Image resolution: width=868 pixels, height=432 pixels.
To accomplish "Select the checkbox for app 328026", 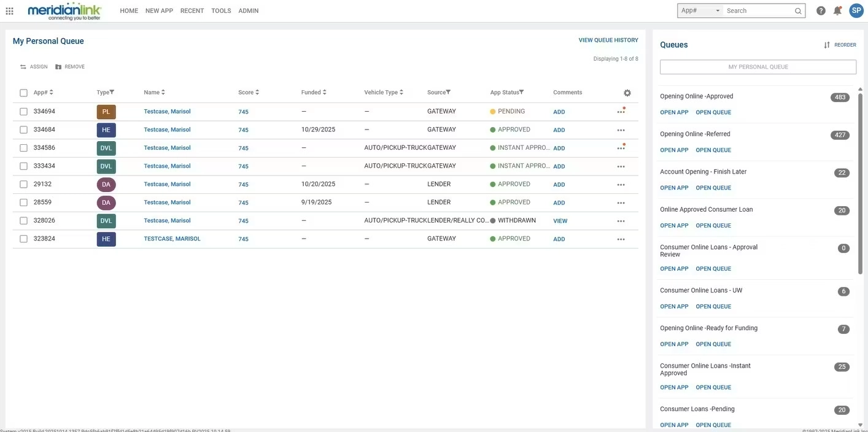I will (x=23, y=220).
